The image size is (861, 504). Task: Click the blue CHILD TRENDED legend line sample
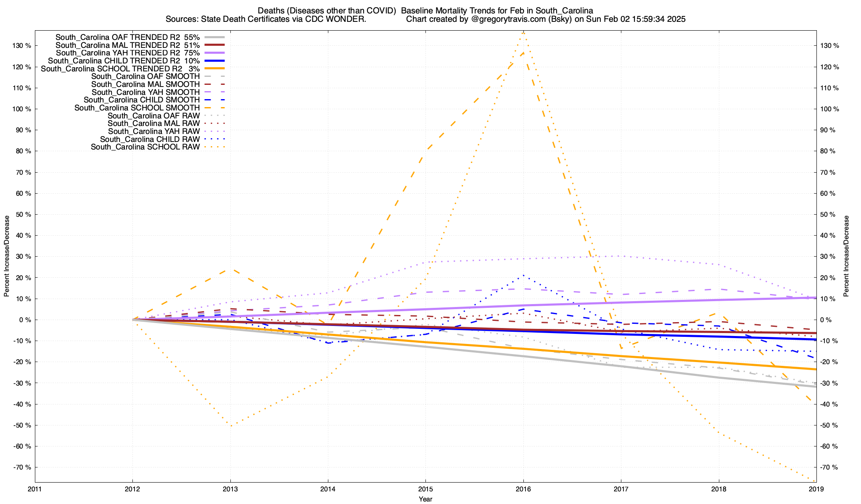[x=214, y=61]
